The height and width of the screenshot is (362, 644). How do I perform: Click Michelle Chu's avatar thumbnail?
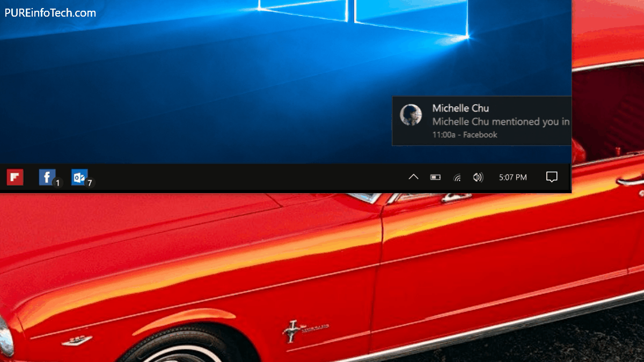click(412, 116)
